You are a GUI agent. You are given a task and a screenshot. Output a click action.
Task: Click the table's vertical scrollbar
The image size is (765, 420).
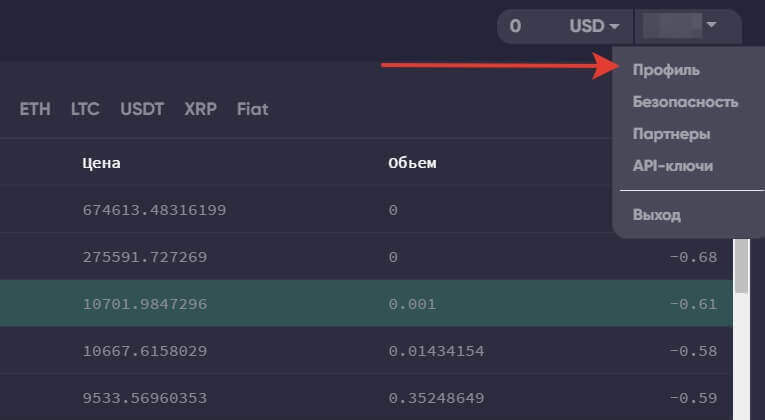click(x=742, y=270)
